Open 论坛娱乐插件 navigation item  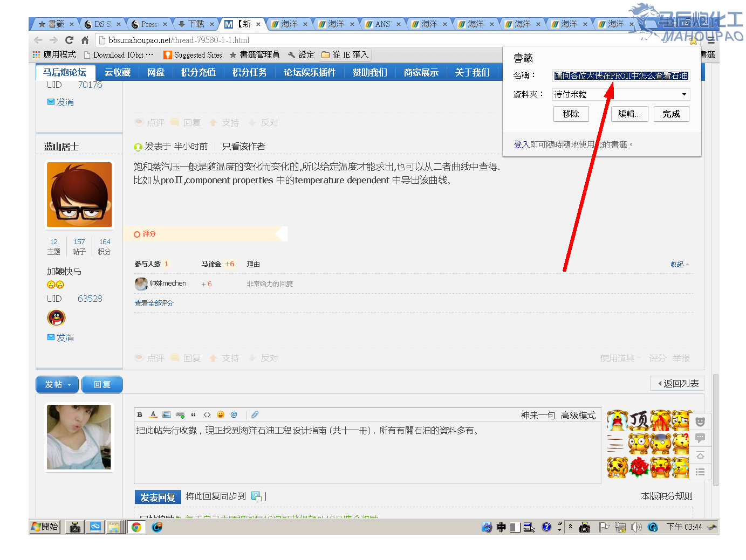pos(310,72)
